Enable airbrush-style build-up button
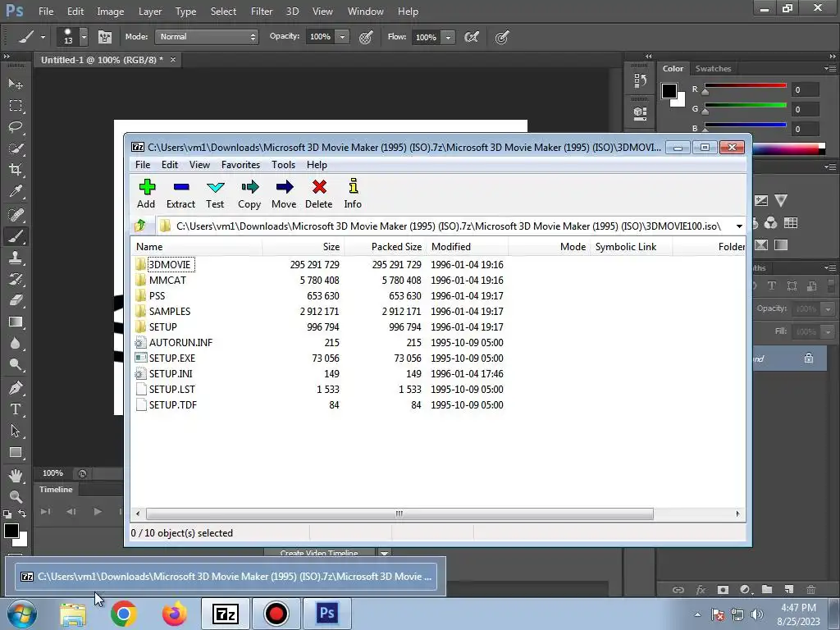The height and width of the screenshot is (630, 840). point(472,37)
